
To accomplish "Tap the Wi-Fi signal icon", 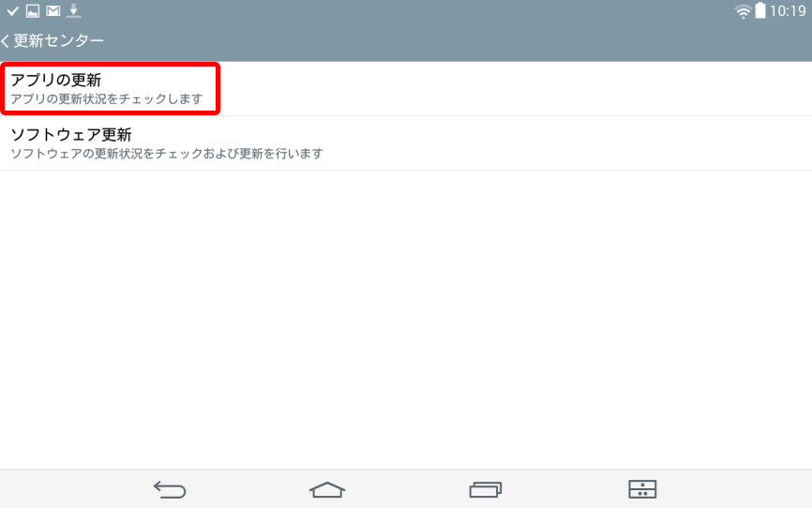I will (x=744, y=11).
